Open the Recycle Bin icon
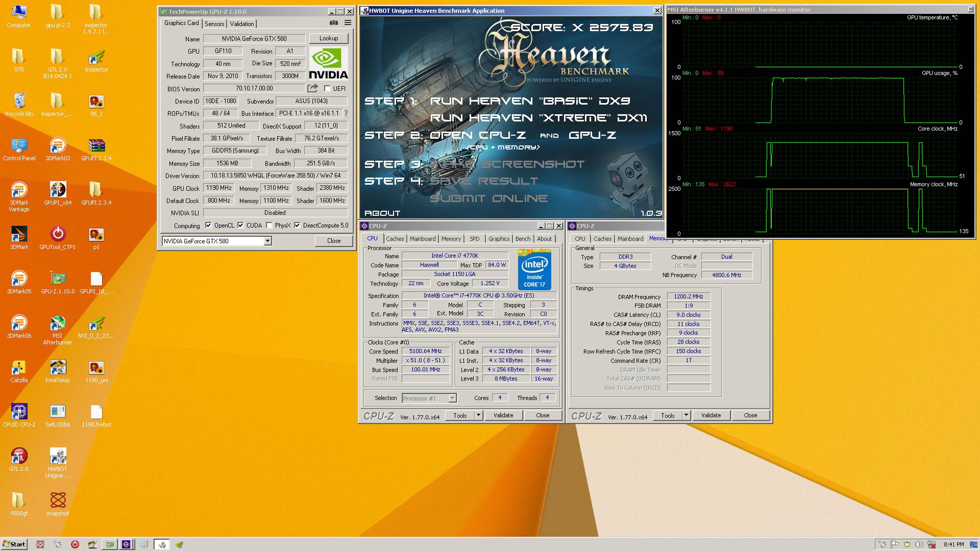 click(19, 105)
